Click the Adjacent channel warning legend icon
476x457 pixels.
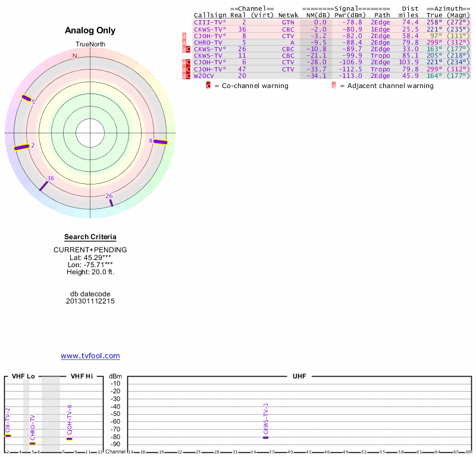[334, 86]
